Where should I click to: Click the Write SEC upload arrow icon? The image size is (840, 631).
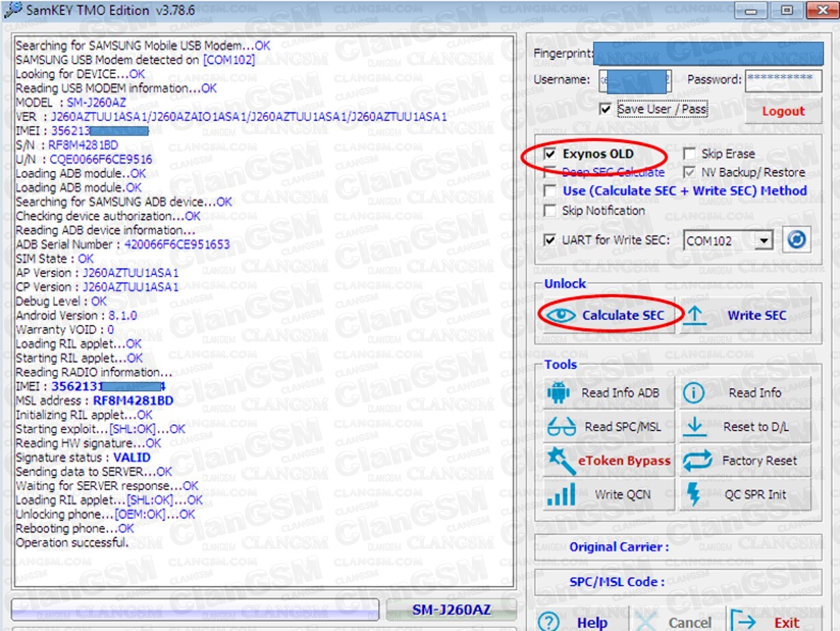coord(695,315)
